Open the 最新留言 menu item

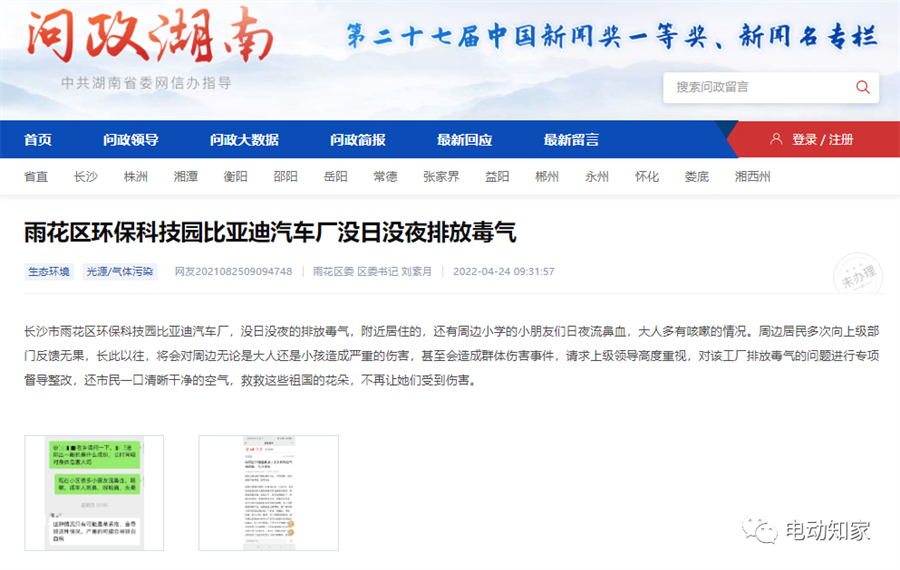point(571,139)
